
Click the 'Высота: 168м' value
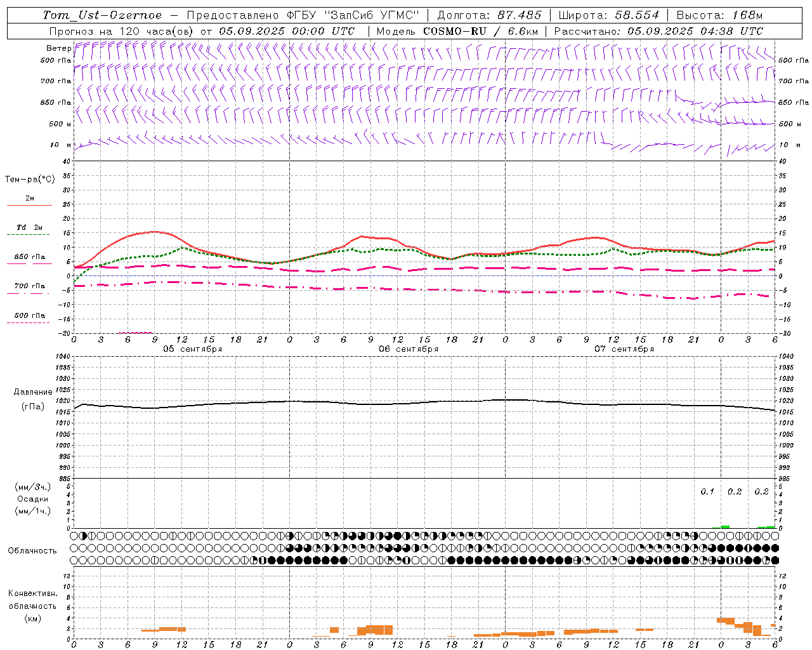pos(719,15)
